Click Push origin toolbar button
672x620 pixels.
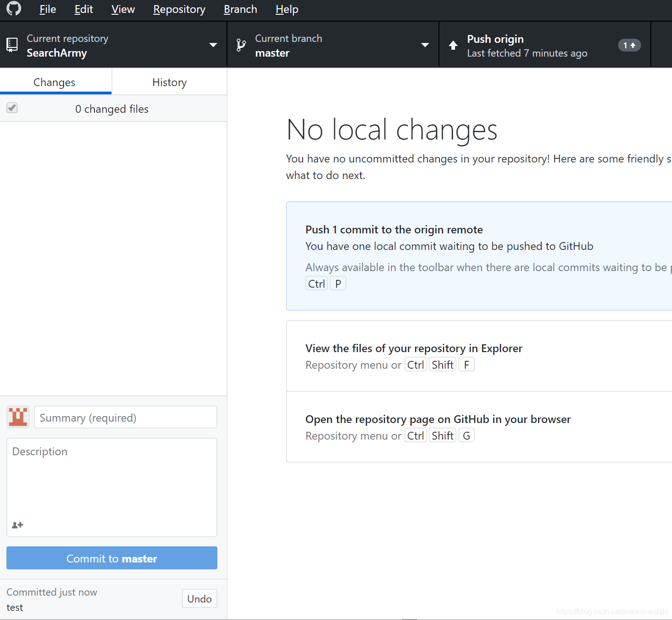tap(545, 45)
